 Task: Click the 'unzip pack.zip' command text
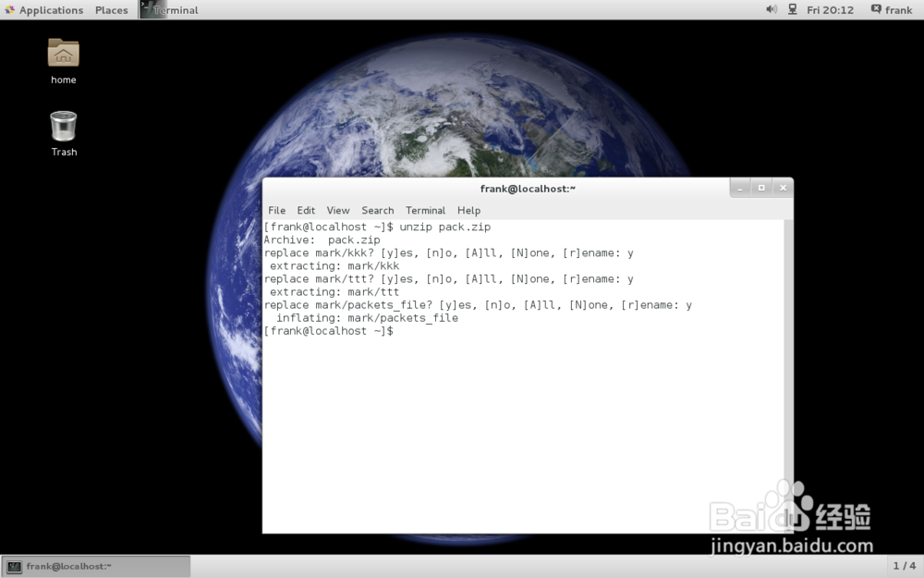[445, 228]
